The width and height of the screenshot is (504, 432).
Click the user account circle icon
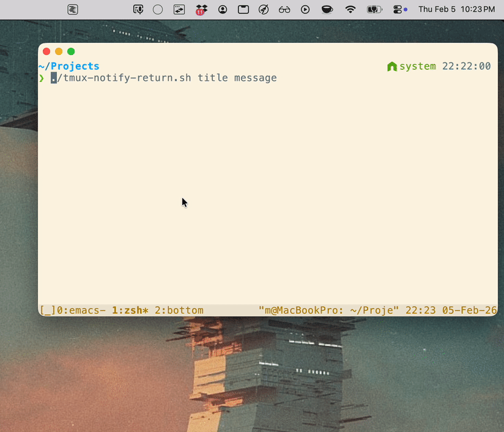point(223,9)
